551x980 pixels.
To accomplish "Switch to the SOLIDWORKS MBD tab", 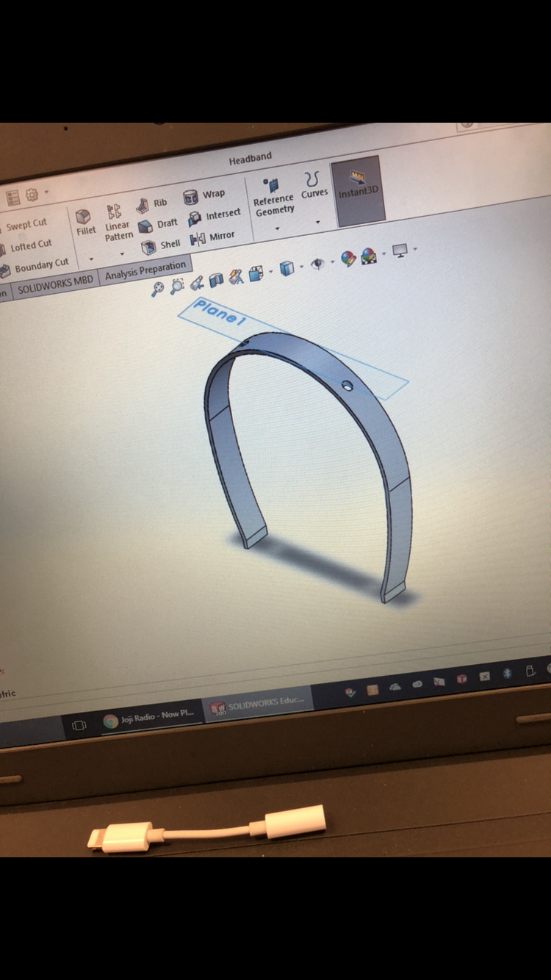I will point(55,285).
